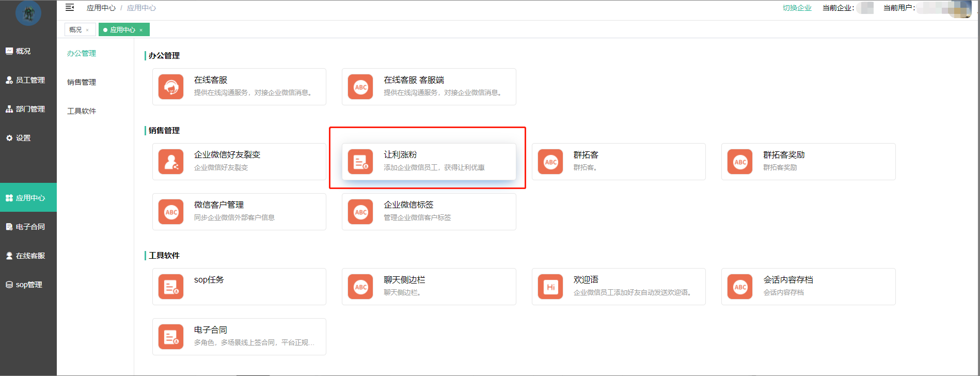Close the 应用中心 tab

[141, 30]
